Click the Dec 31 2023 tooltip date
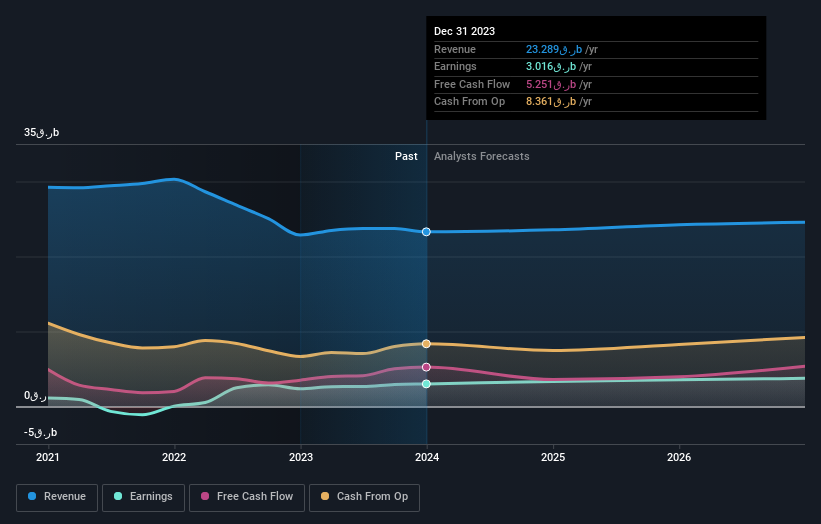Image resolution: width=821 pixels, height=524 pixels. [464, 31]
